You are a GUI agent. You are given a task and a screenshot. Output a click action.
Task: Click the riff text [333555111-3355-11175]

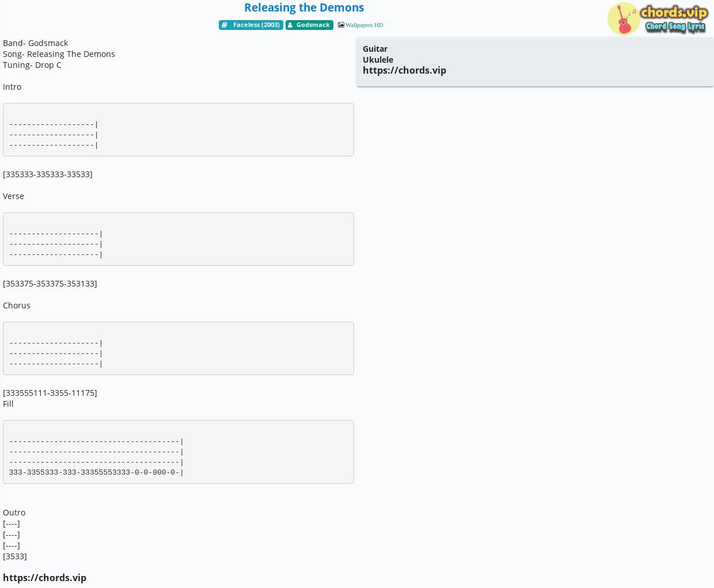pyautogui.click(x=50, y=393)
